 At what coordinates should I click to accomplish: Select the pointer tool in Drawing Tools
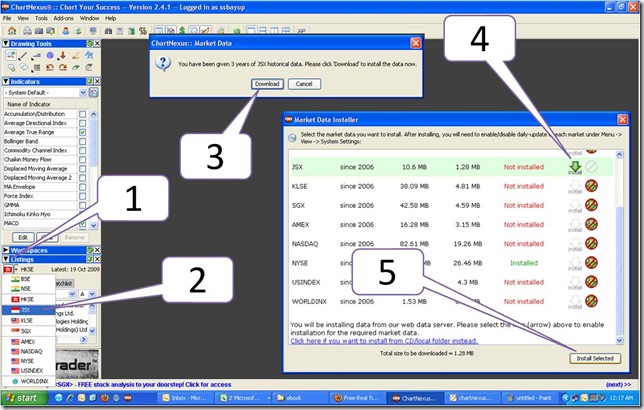11,55
